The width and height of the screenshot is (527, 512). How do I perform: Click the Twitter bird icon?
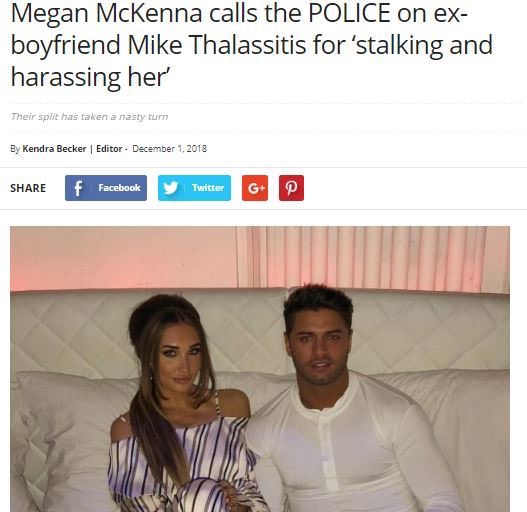click(171, 188)
